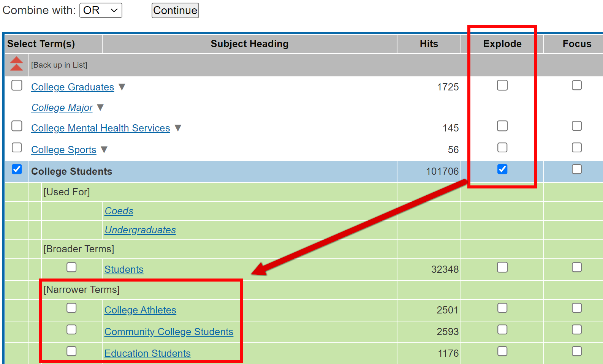Click the Focus column header
This screenshot has height=364, width=603.
click(x=577, y=44)
